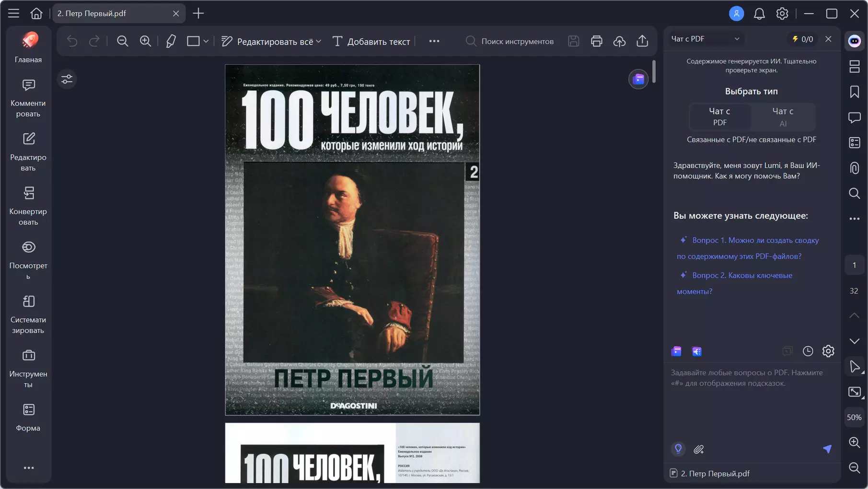
Task: Open the notifications bell
Action: coord(759,13)
